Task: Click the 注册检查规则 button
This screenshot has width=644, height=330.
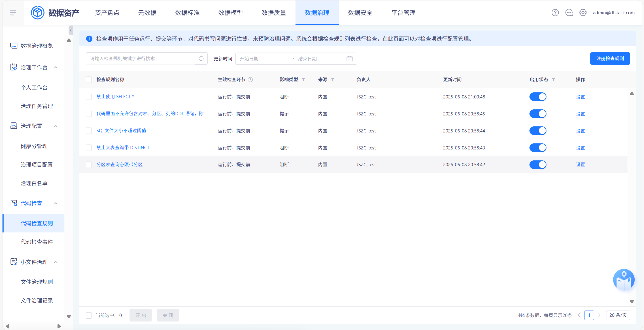Action: 610,58
